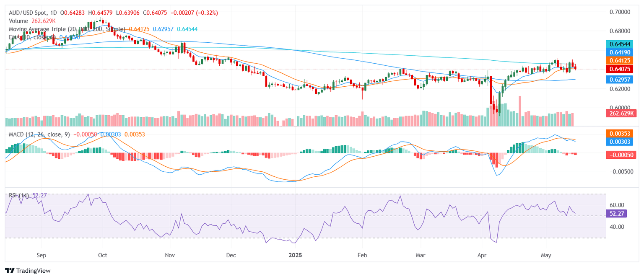Click the May label on time axis
Viewport: 644px width, 279px height.
tap(546, 255)
